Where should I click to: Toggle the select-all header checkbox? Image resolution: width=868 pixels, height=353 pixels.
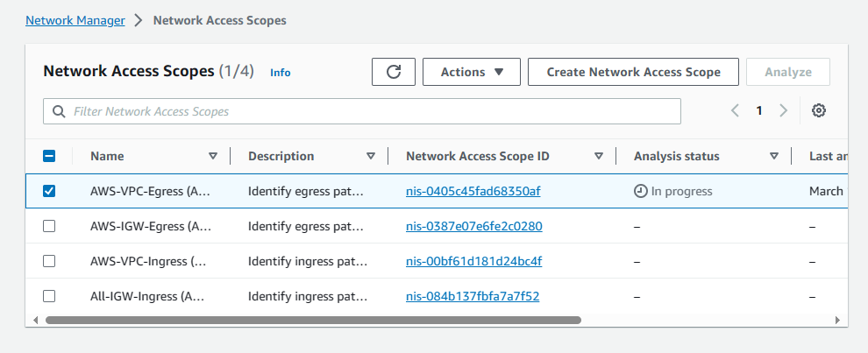[49, 156]
